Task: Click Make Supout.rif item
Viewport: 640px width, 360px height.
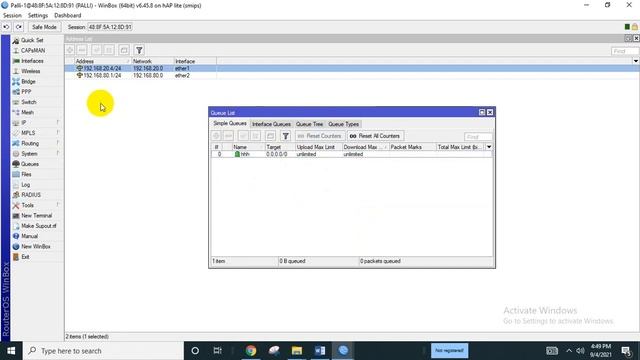Action: coord(38,226)
